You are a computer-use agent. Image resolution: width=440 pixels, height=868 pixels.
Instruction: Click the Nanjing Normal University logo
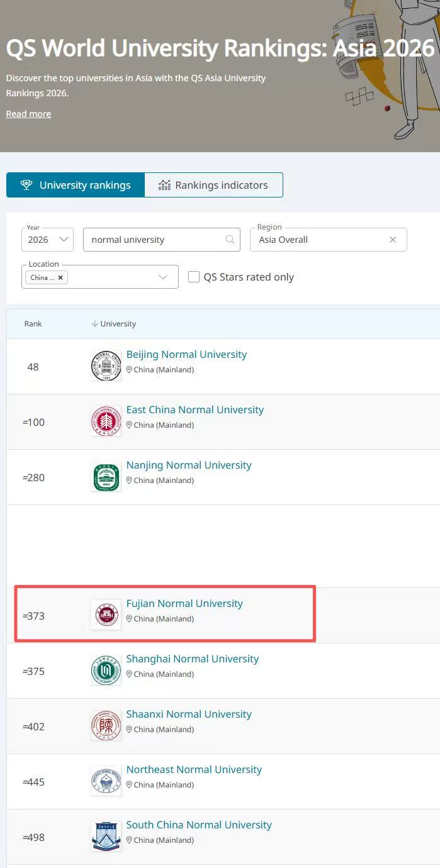coord(106,476)
